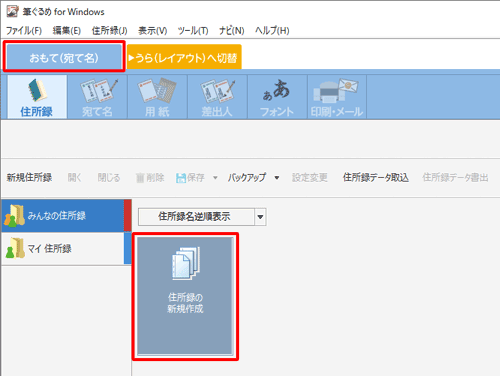Click the 住所録の新規作成 tile
500x376 pixels.
coord(185,296)
